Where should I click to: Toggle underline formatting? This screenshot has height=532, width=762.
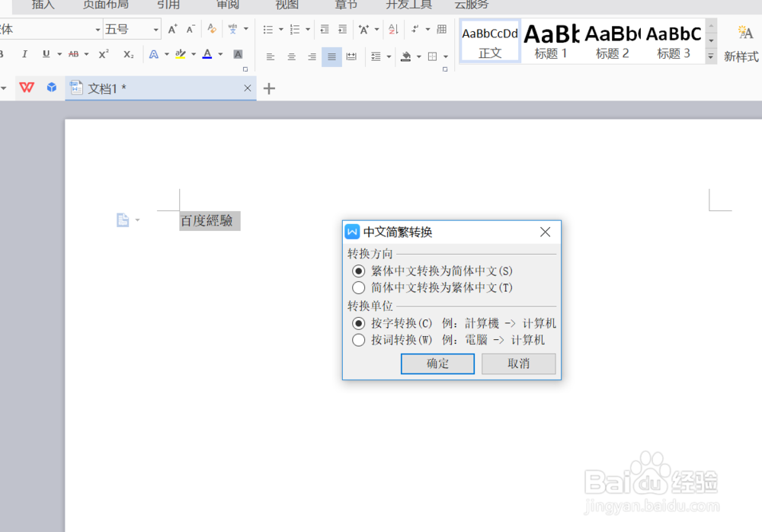(46, 54)
